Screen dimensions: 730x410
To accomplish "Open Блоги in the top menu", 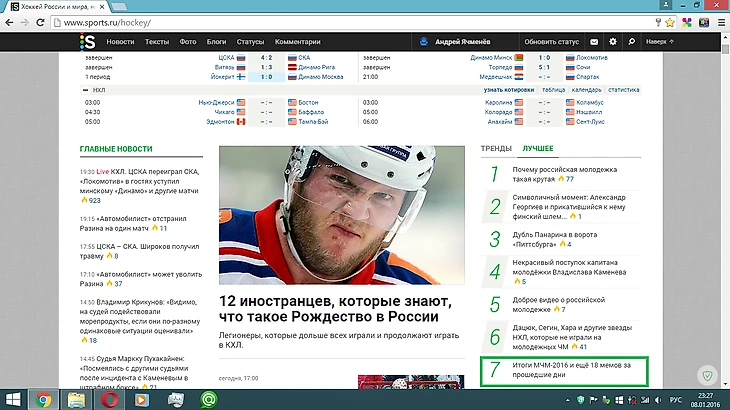I will tap(217, 42).
